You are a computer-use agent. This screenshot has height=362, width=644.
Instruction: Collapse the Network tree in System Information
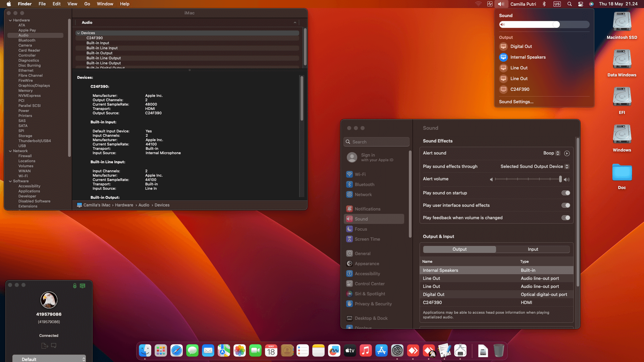coord(10,151)
